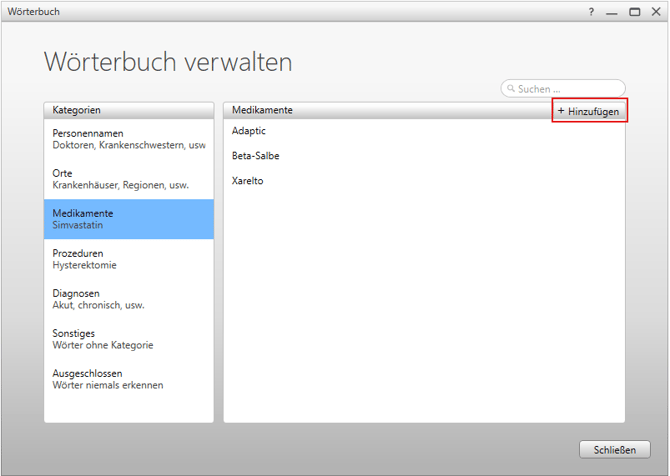This screenshot has height=476, width=670.
Task: Click the Hinzufügen button to add word
Action: click(x=589, y=111)
